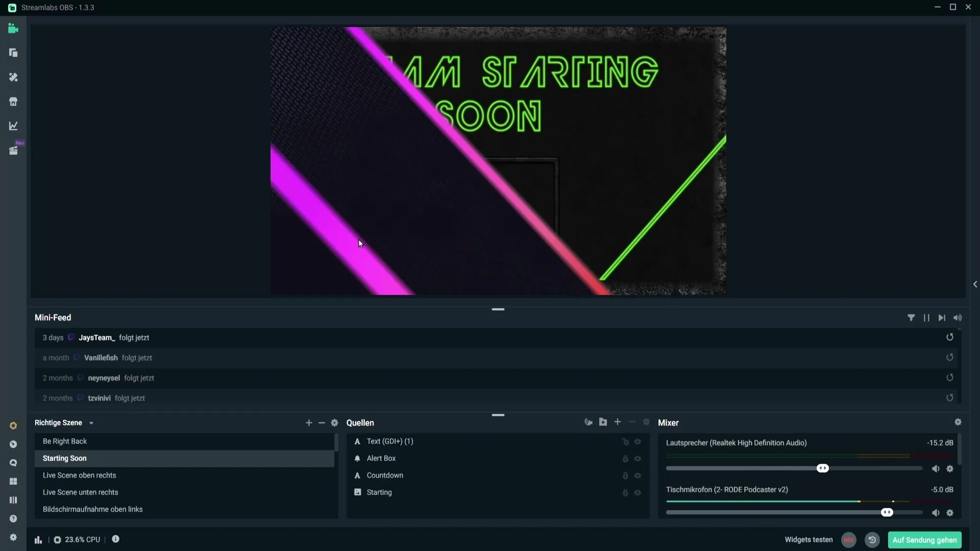Click the CPU usage info icon
980x551 pixels.
click(116, 539)
